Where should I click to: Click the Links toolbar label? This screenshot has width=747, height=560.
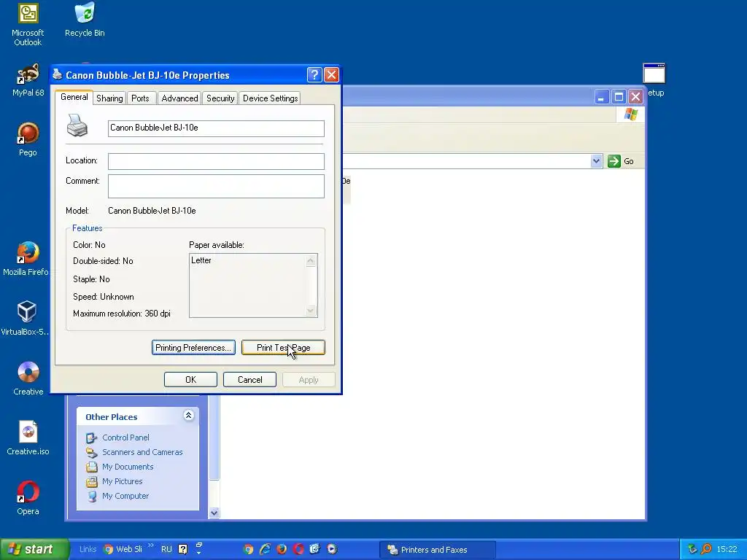[88, 549]
